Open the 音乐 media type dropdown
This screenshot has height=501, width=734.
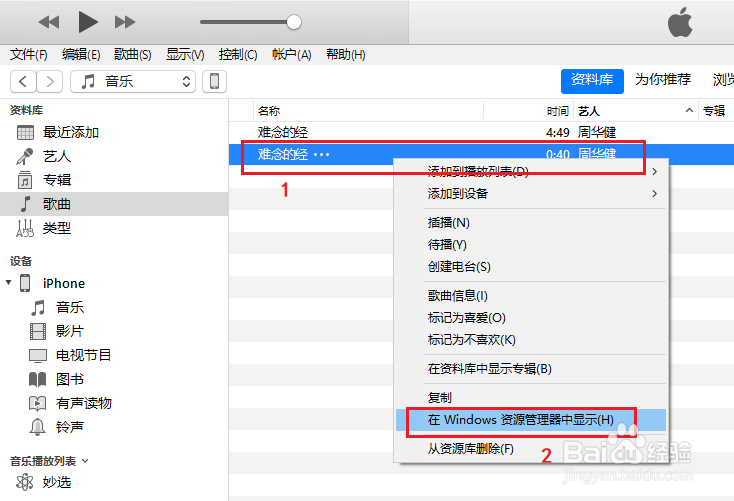click(133, 81)
